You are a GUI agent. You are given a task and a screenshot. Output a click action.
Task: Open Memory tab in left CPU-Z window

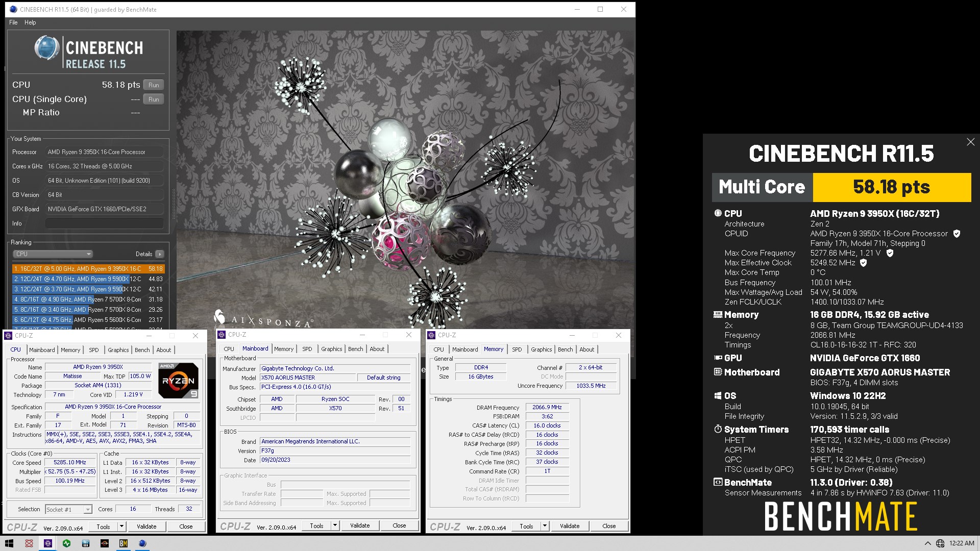pos(70,350)
